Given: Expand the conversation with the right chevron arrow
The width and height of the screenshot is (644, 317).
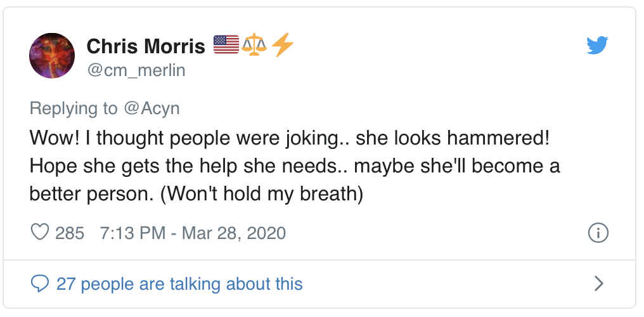Looking at the screenshot, I should click(598, 283).
